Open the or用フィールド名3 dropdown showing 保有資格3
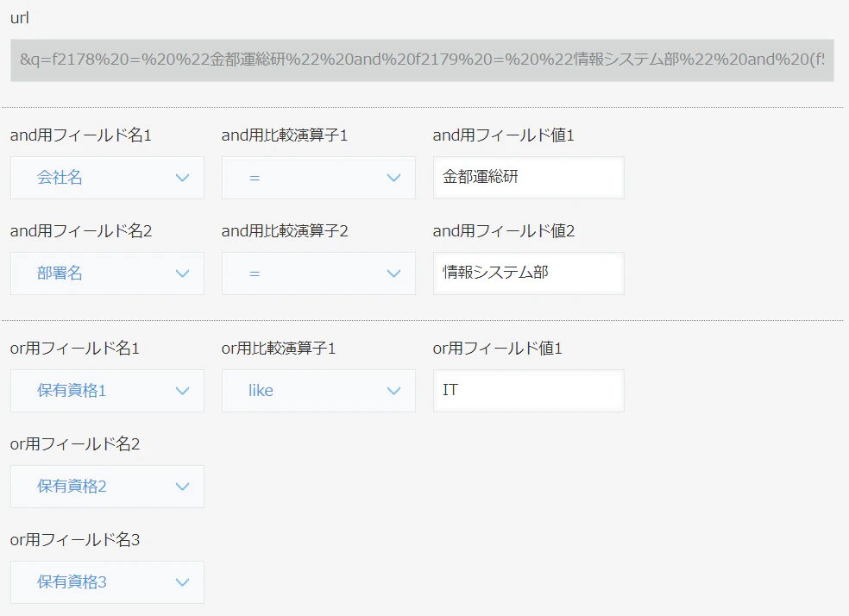Screen dimensions: 849x616 [107, 582]
